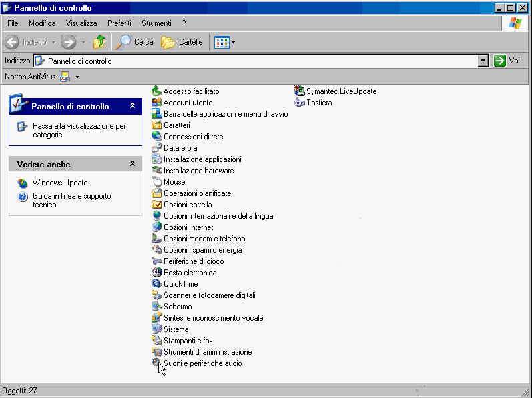This screenshot has width=532, height=398.
Task: Select the Barra delle applicazioni e menu di avvio icon
Action: click(x=156, y=114)
